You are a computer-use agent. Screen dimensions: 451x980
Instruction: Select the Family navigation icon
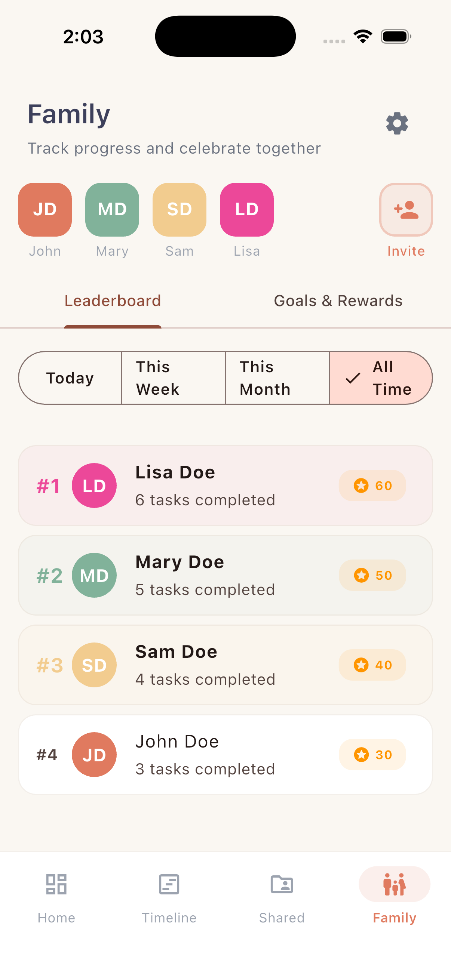click(394, 884)
